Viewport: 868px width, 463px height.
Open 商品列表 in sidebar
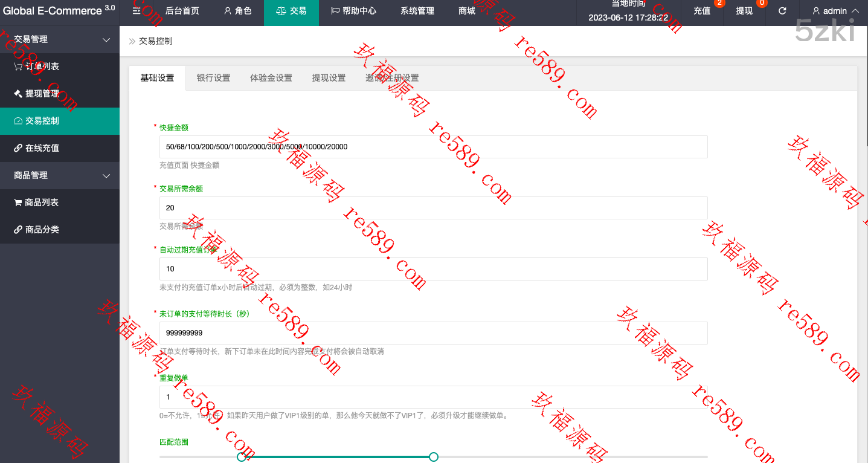click(36, 202)
